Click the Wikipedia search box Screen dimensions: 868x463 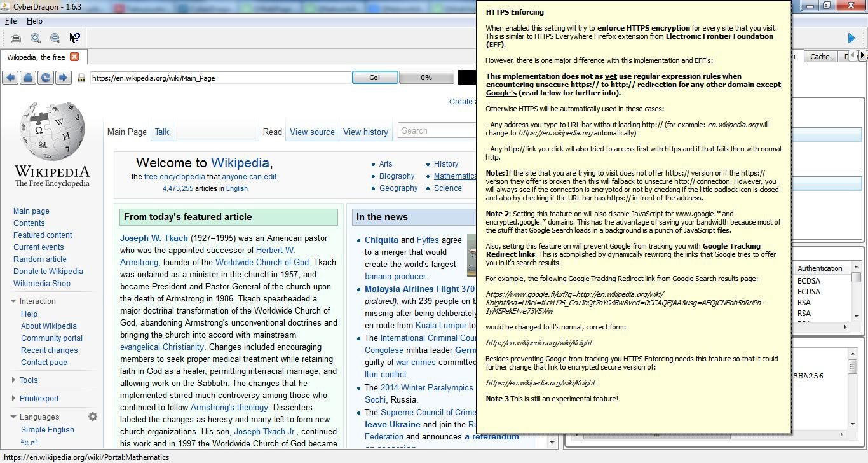(x=437, y=130)
